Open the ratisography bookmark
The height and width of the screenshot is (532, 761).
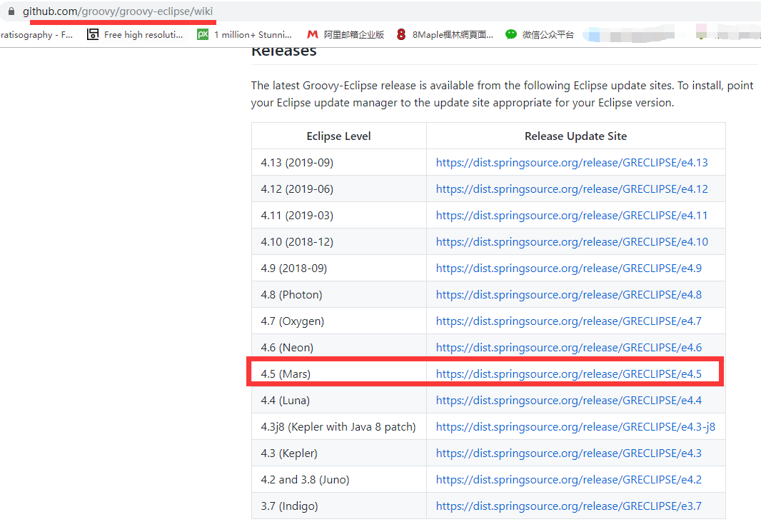(x=36, y=34)
